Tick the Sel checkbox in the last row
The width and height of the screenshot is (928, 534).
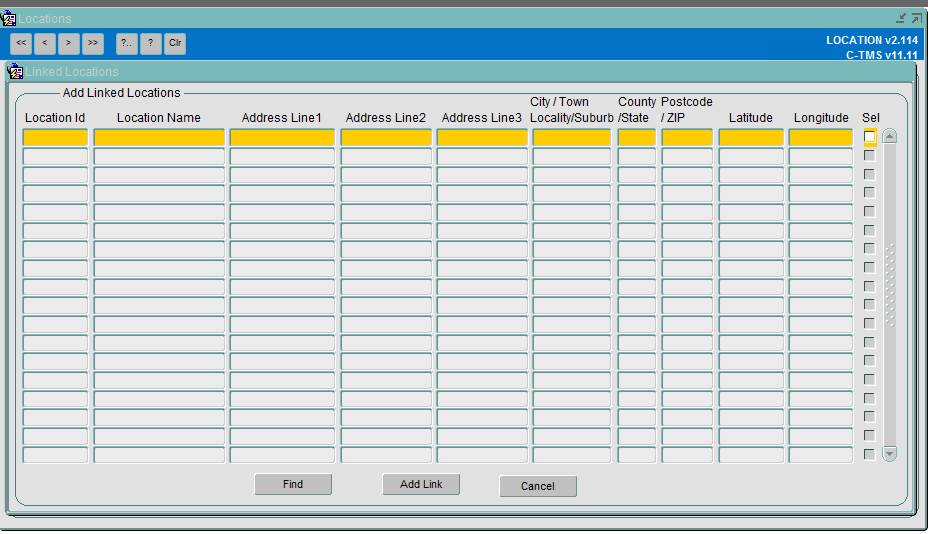[869, 454]
